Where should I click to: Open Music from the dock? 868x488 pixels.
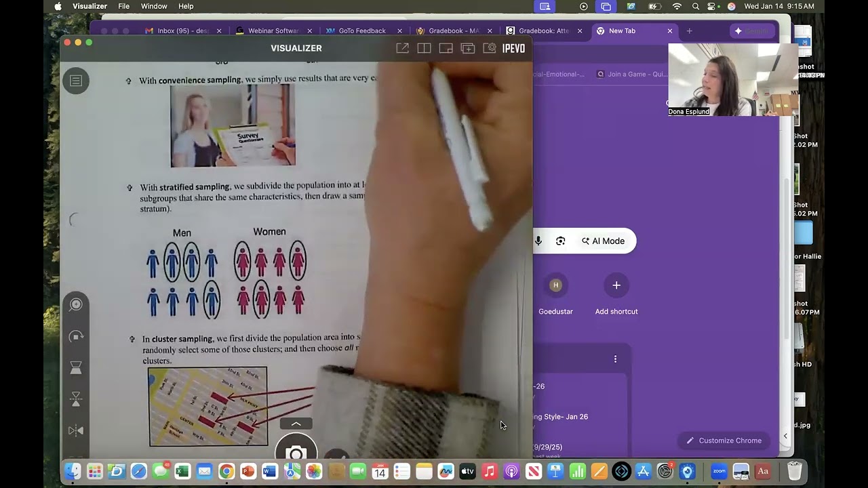(490, 471)
